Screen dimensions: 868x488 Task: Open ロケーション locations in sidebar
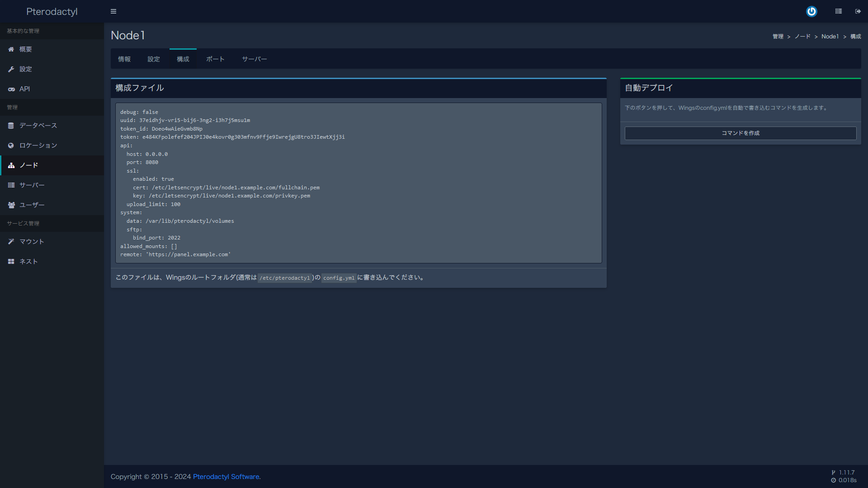point(38,145)
